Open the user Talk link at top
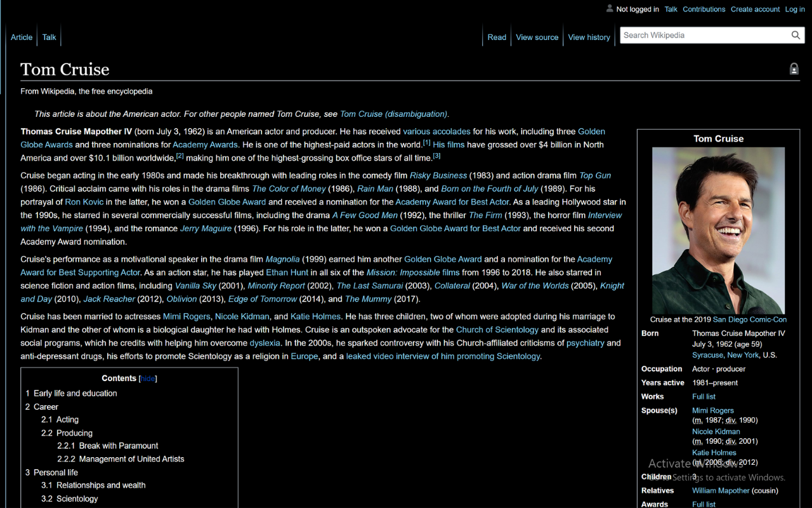The width and height of the screenshot is (812, 508). point(671,10)
